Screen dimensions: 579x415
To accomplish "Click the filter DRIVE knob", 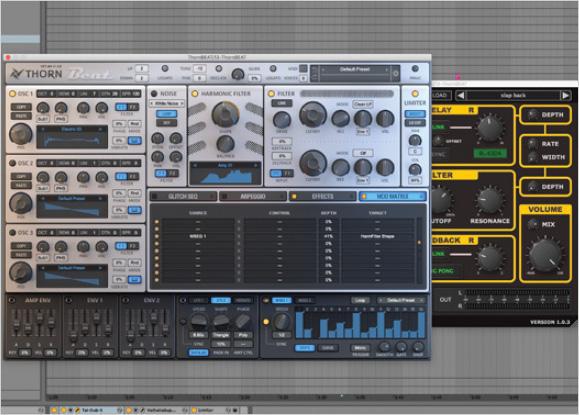I will [282, 120].
